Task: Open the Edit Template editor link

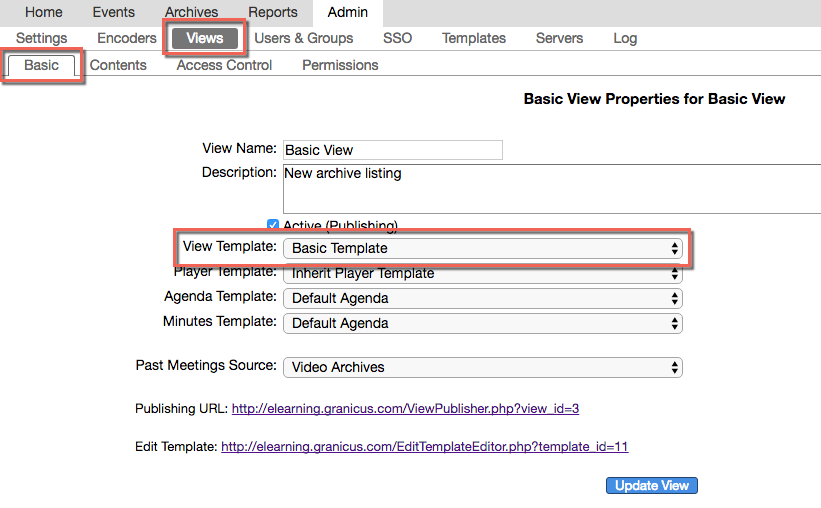Action: tap(424, 447)
